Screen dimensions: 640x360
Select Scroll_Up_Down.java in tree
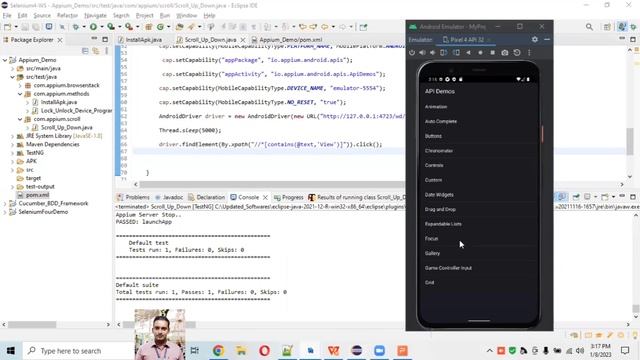[67, 128]
